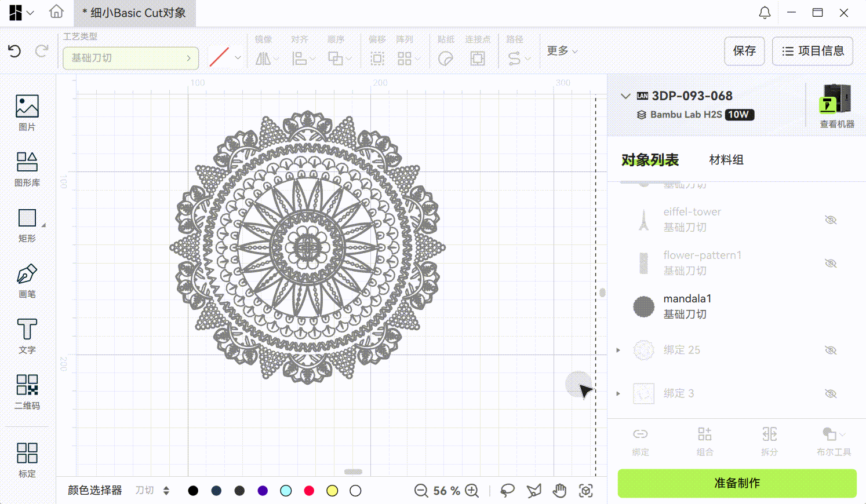Click the undo arrow icon
This screenshot has width=866, height=504.
tap(14, 51)
